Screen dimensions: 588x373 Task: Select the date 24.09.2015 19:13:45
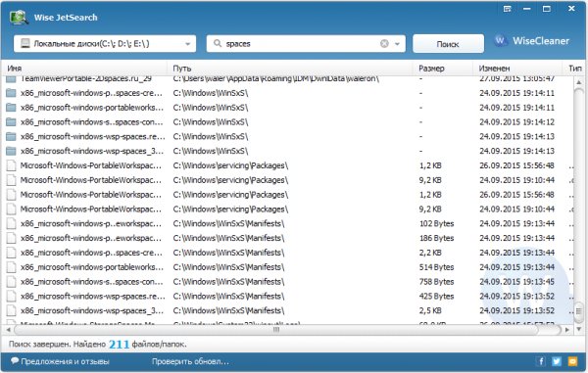[x=516, y=282]
